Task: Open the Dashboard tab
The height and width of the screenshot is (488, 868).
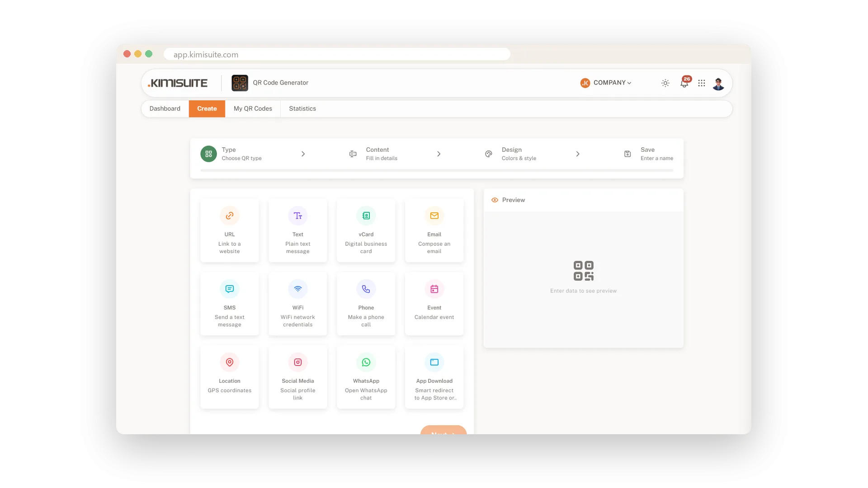Action: (x=165, y=108)
